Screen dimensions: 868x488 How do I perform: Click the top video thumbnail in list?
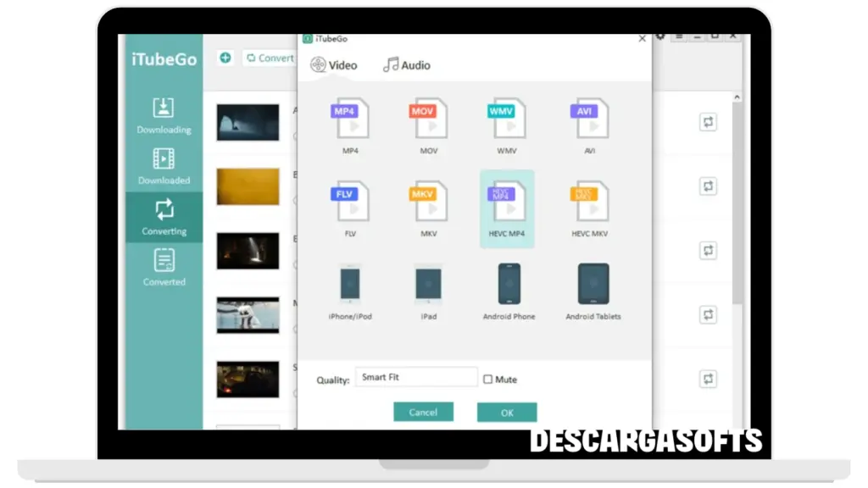click(x=248, y=122)
